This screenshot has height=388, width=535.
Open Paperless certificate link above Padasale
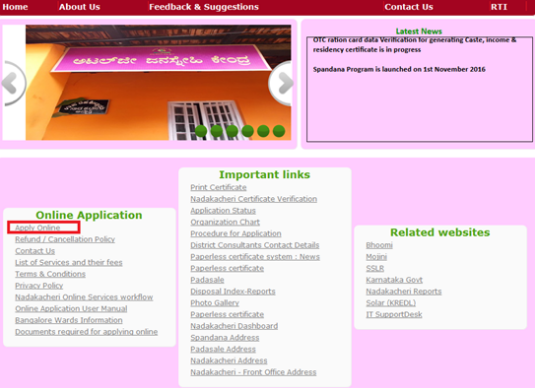[x=227, y=269]
